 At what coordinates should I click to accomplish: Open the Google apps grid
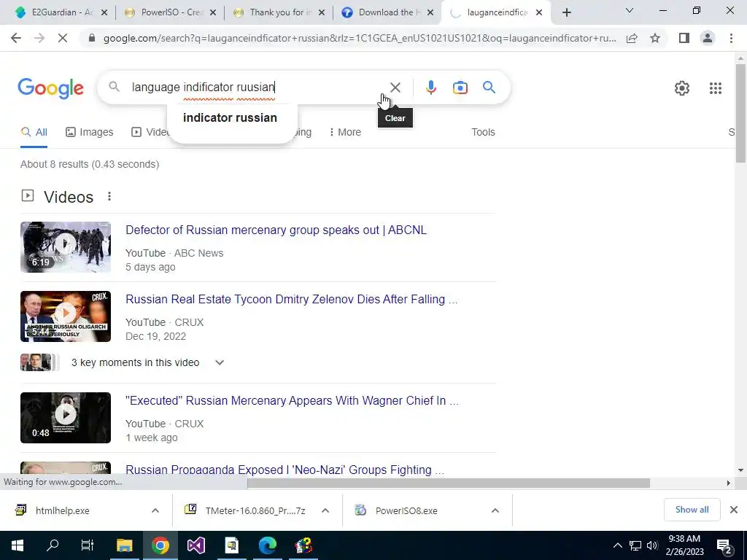(715, 88)
